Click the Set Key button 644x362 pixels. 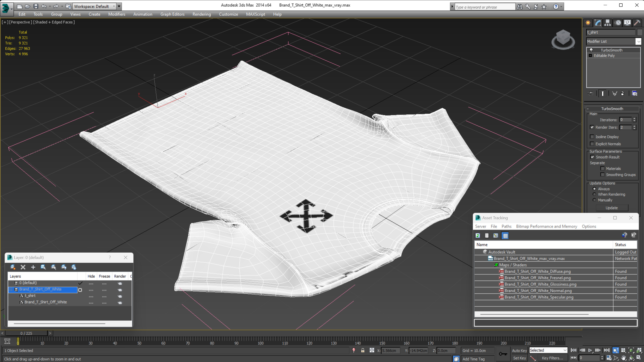coord(519,358)
